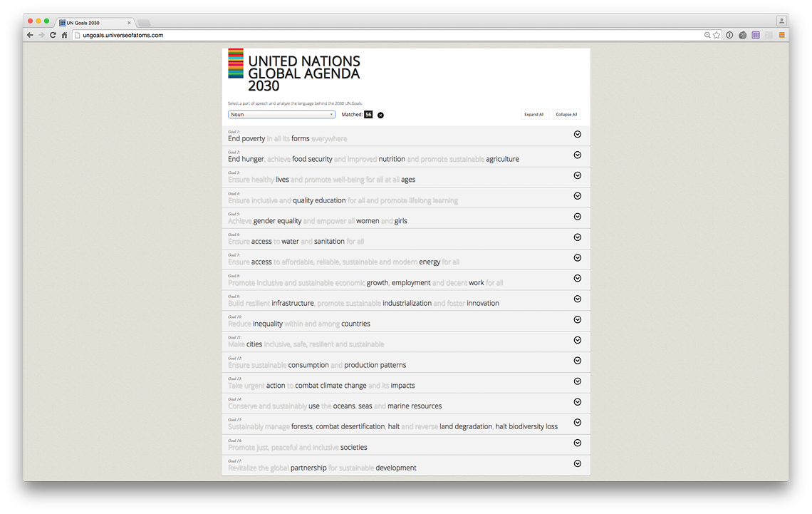Click the user profile icon in the title bar

click(x=781, y=21)
